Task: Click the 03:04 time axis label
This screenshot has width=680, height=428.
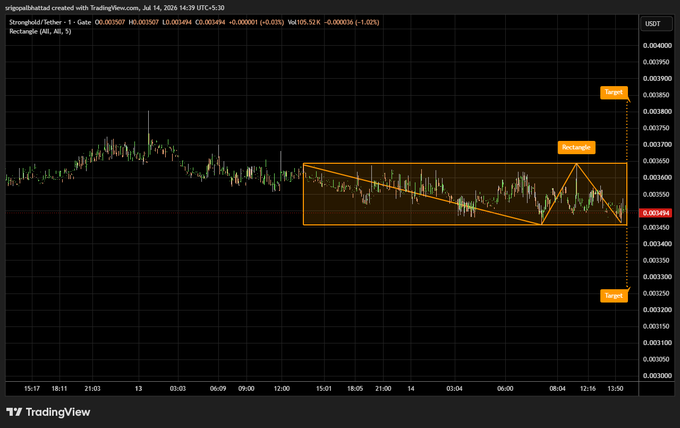Action: (454, 389)
